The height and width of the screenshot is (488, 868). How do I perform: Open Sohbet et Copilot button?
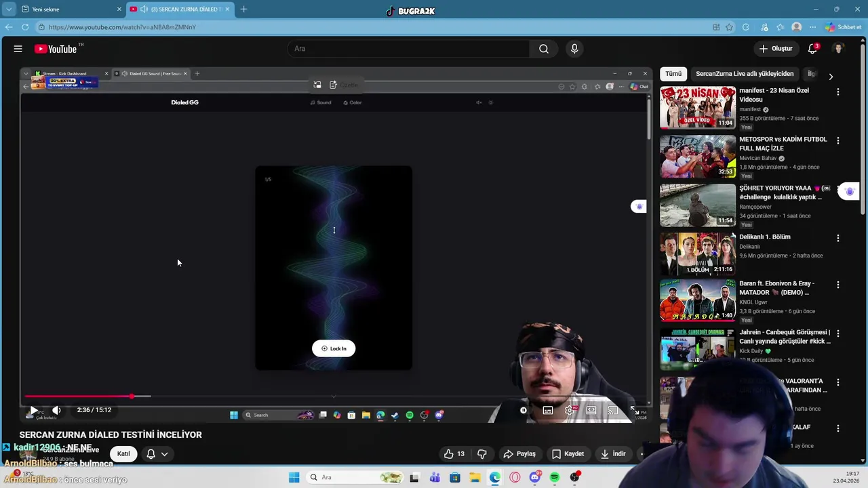point(844,27)
